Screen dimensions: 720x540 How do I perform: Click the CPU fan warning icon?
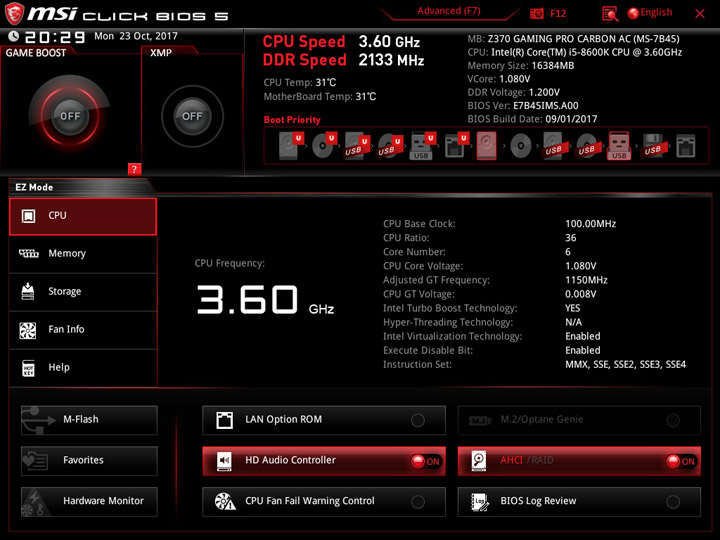[x=225, y=501]
